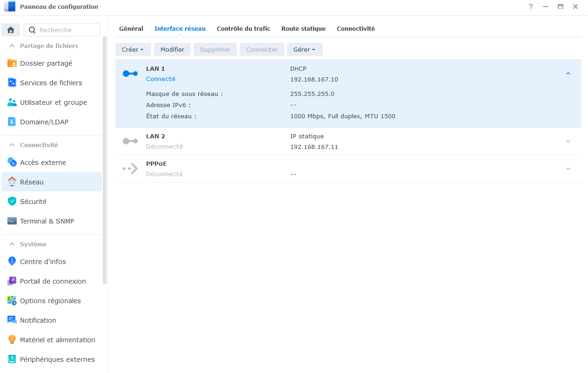Switch to the Route statique tab
This screenshot has height=373, width=588.
pyautogui.click(x=303, y=28)
